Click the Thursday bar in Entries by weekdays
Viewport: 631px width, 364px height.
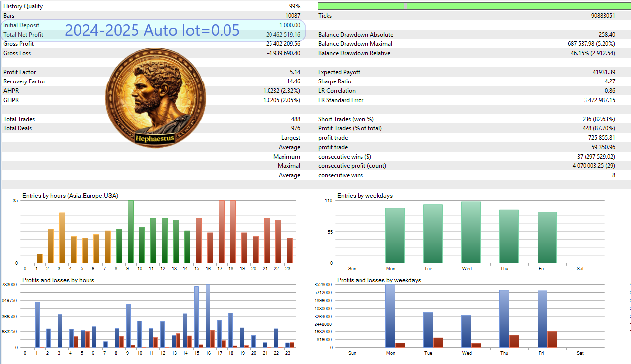[509, 237]
